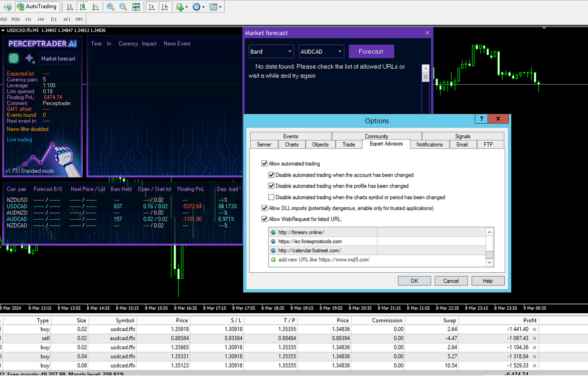Click the Market forecast text scrollbar thumb
Image resolution: width=588 pixels, height=376 pixels.
(425, 77)
